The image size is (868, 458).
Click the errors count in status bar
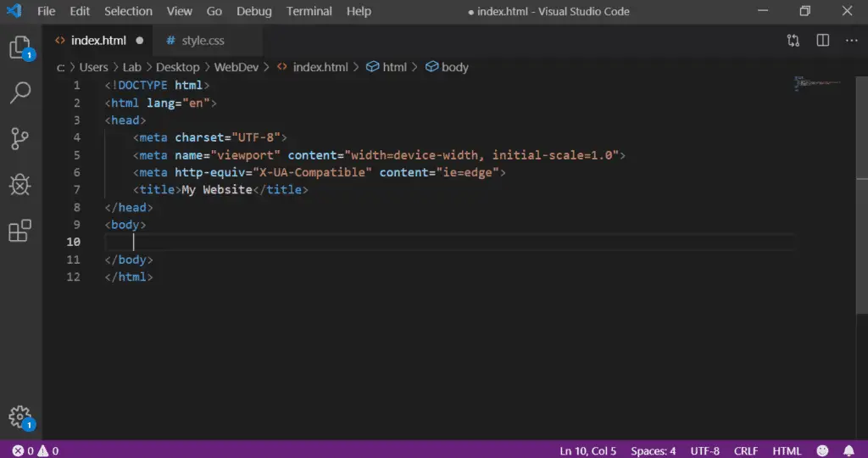[x=23, y=451]
